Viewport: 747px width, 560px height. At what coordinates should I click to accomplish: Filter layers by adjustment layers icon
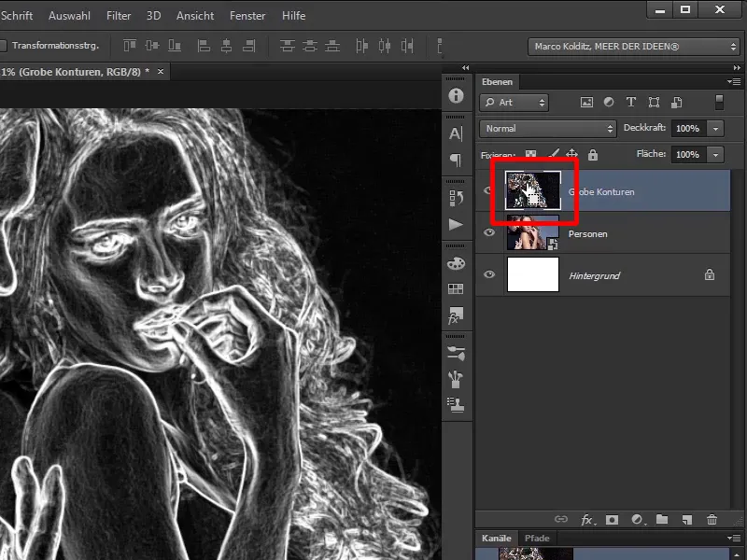[609, 102]
